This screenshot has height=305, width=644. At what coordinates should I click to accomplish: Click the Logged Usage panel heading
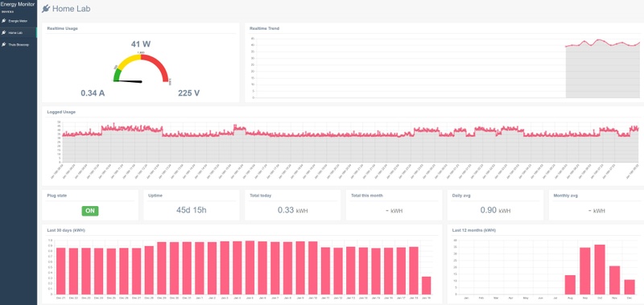[x=61, y=112]
